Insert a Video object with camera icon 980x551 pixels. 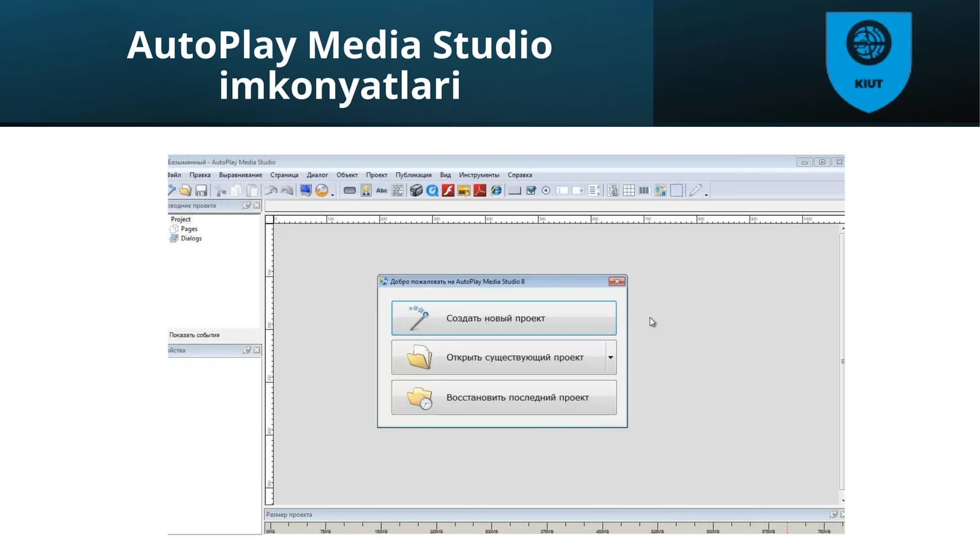[x=417, y=191]
